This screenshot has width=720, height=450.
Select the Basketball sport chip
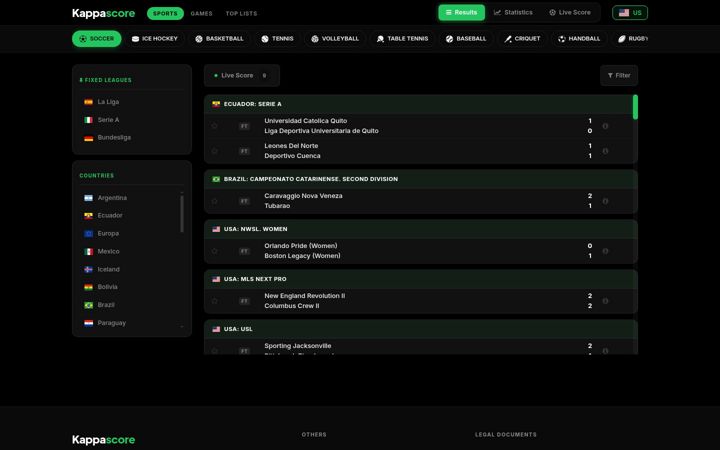(219, 39)
